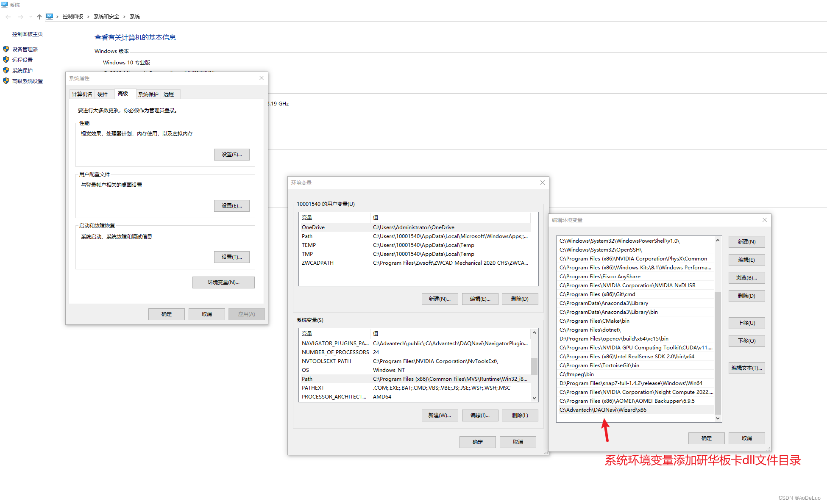The height and width of the screenshot is (504, 827).
Task: Select TEMP user variable row
Action: click(x=415, y=245)
